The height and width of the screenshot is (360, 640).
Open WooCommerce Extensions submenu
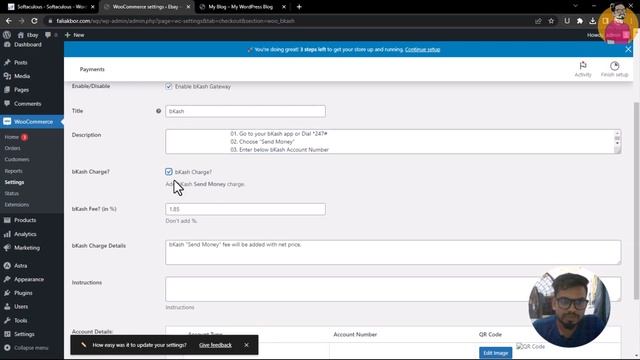[x=17, y=204]
